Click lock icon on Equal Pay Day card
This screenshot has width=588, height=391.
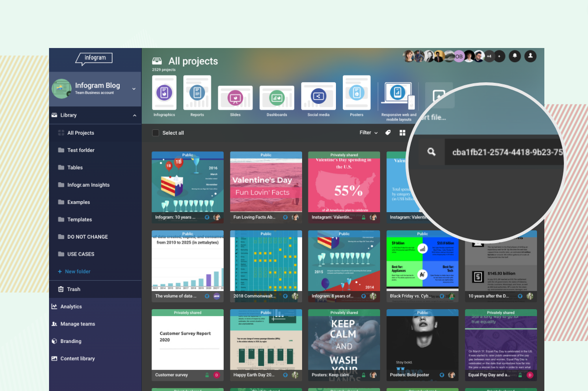pyautogui.click(x=520, y=375)
